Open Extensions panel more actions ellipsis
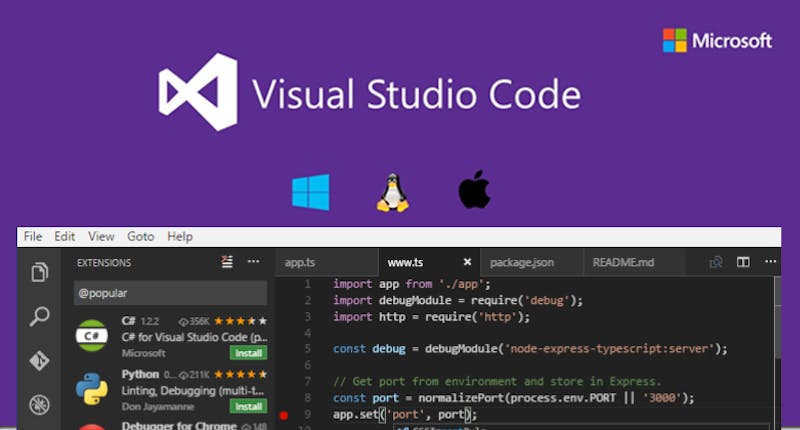 pos(254,262)
